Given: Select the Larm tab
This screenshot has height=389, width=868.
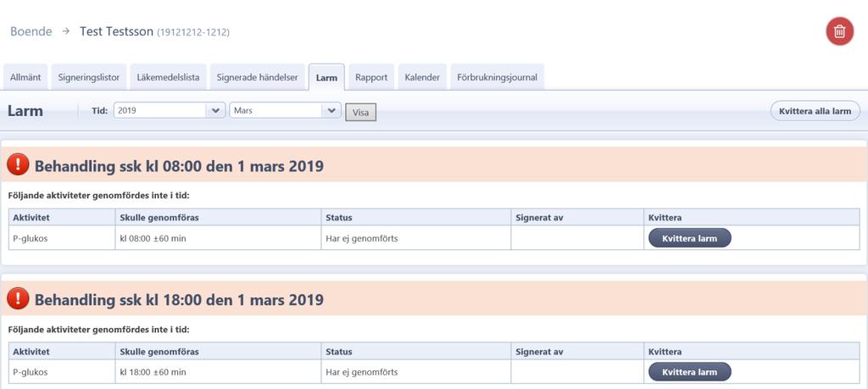Looking at the screenshot, I should click(326, 77).
